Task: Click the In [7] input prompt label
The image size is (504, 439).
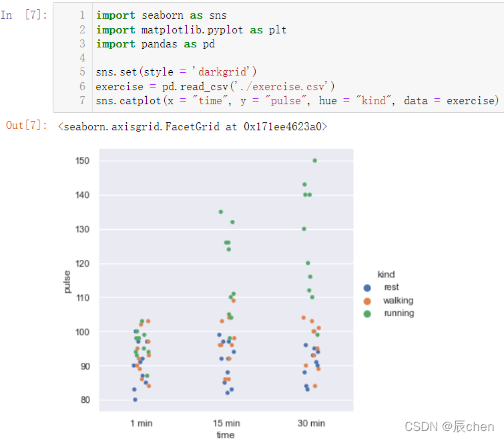Action: tap(24, 15)
